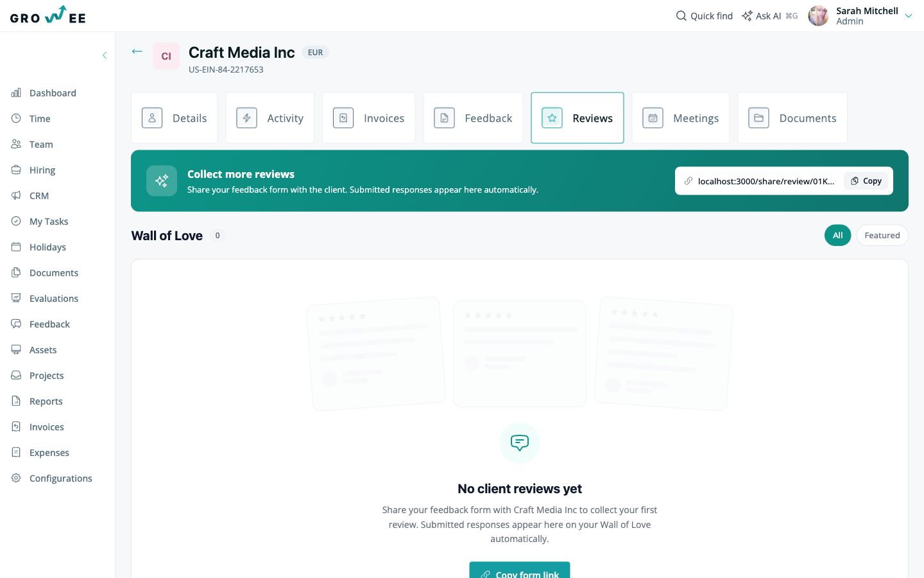
Task: Open the Meetings tab
Action: tap(681, 118)
